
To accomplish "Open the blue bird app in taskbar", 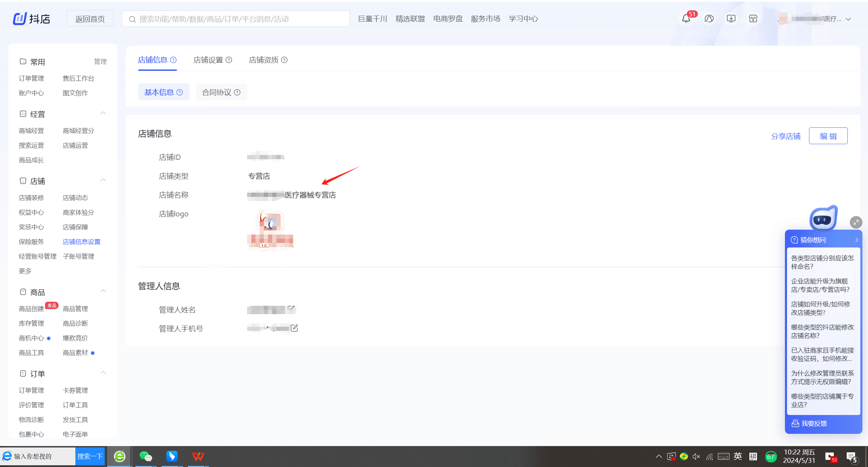I will 172,456.
